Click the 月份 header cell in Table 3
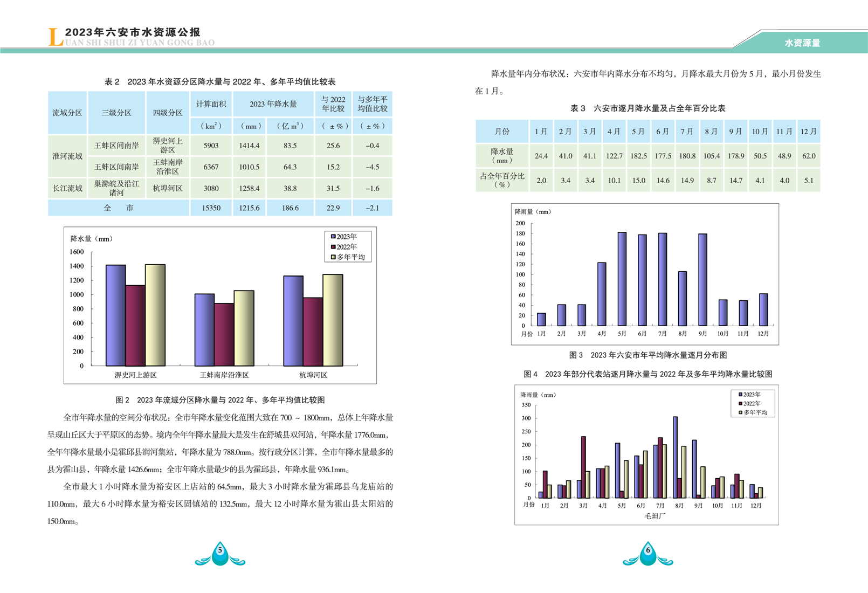Screen dimensions: 868x593 pos(502,132)
